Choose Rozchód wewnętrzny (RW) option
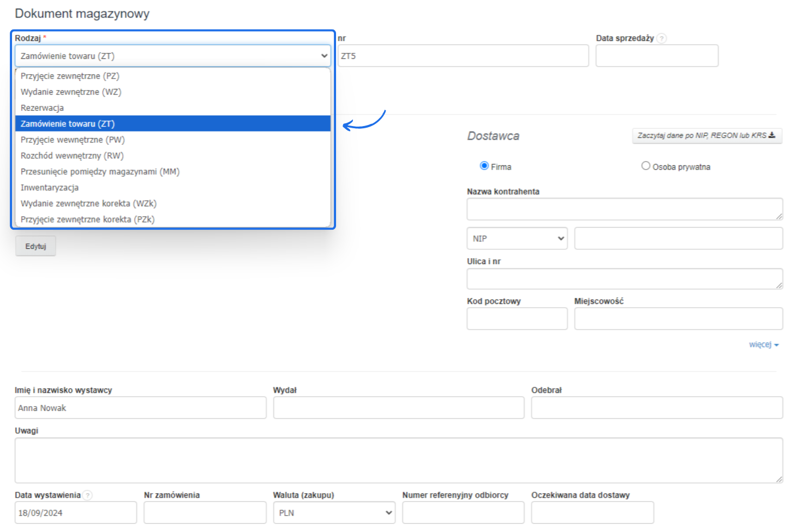This screenshot has width=797, height=532. [x=72, y=156]
